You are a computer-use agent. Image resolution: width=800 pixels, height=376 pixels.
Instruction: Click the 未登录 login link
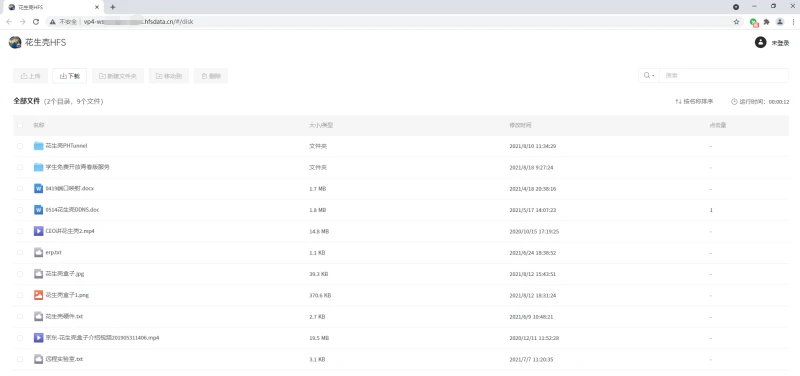[x=780, y=43]
